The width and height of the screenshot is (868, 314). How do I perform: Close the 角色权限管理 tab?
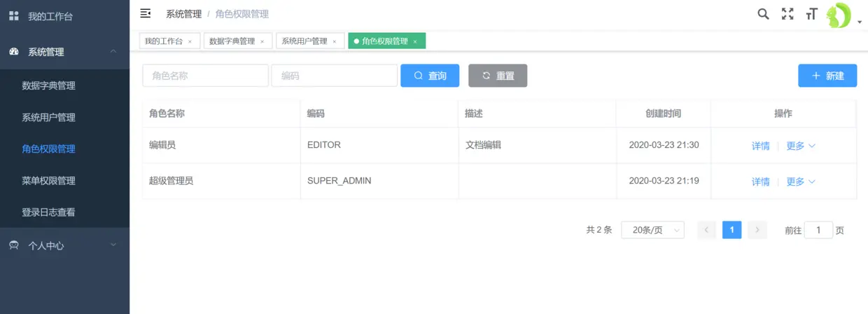coord(414,41)
